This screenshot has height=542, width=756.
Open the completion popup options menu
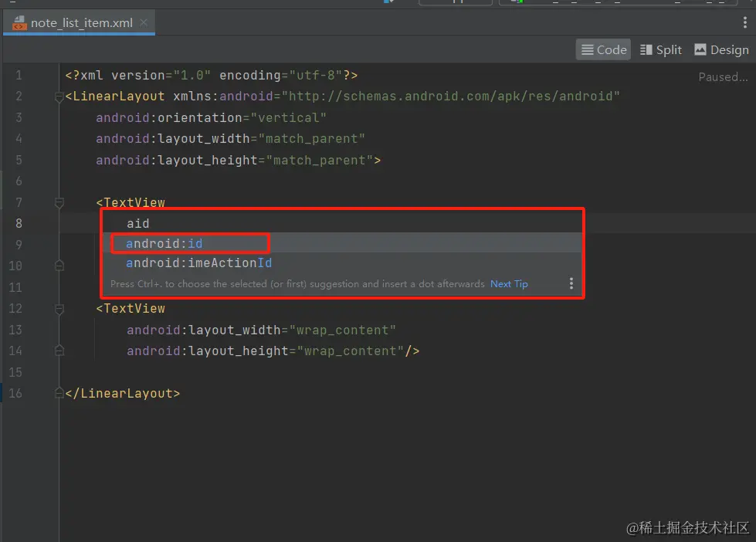[571, 283]
